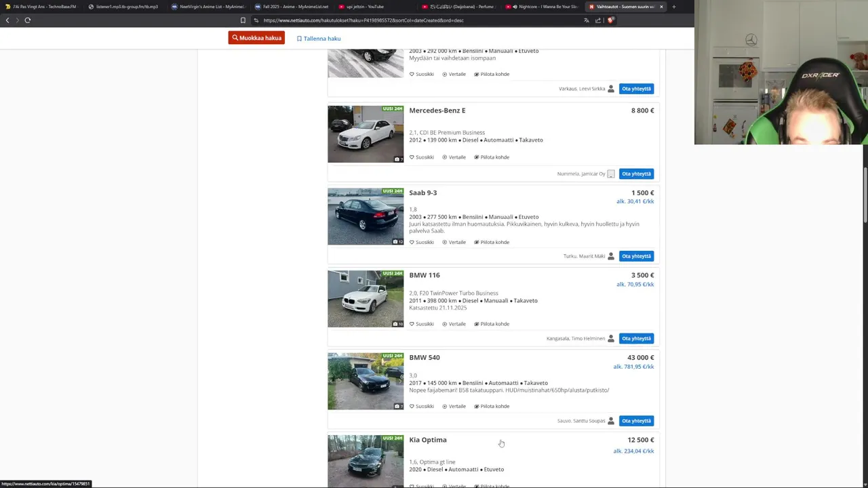Click Ota yhteyttä for Mercedes-Benz E

636,174
